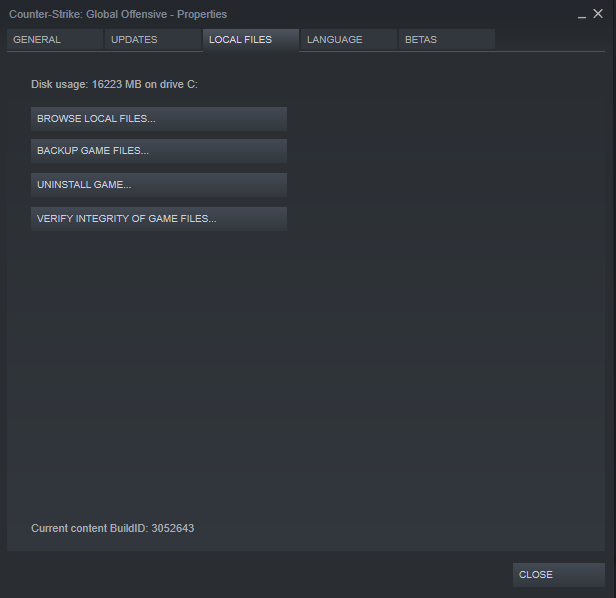Screen dimensions: 616x598
Task: Minimize the Properties window
Action: (x=582, y=15)
